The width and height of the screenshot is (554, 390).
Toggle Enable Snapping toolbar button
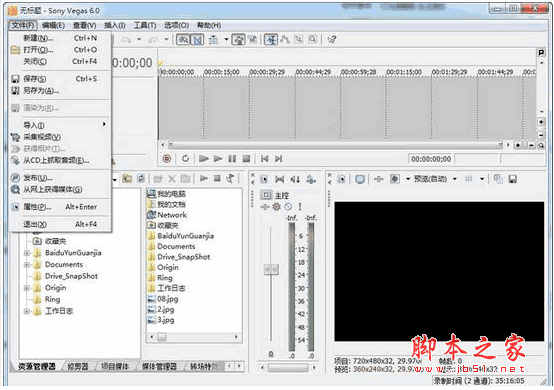click(183, 39)
